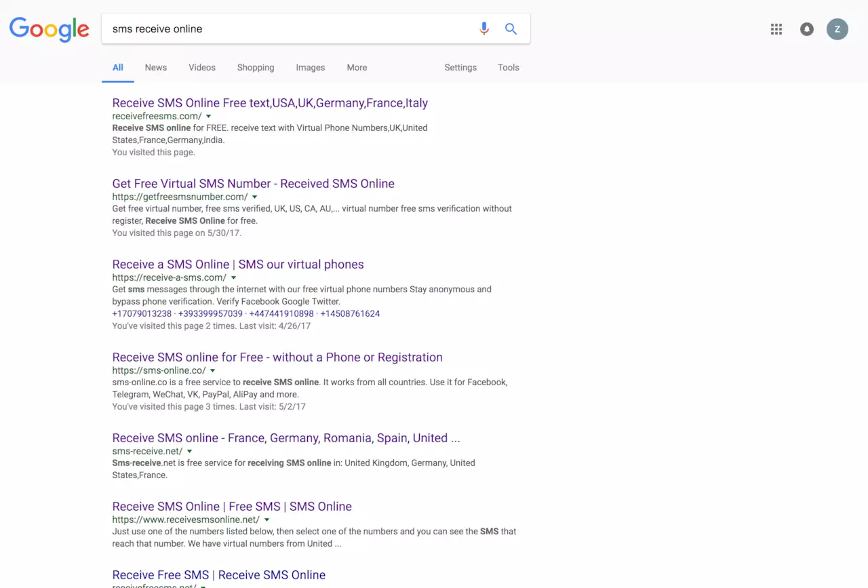868x588 pixels.
Task: Open search Settings
Action: (460, 68)
